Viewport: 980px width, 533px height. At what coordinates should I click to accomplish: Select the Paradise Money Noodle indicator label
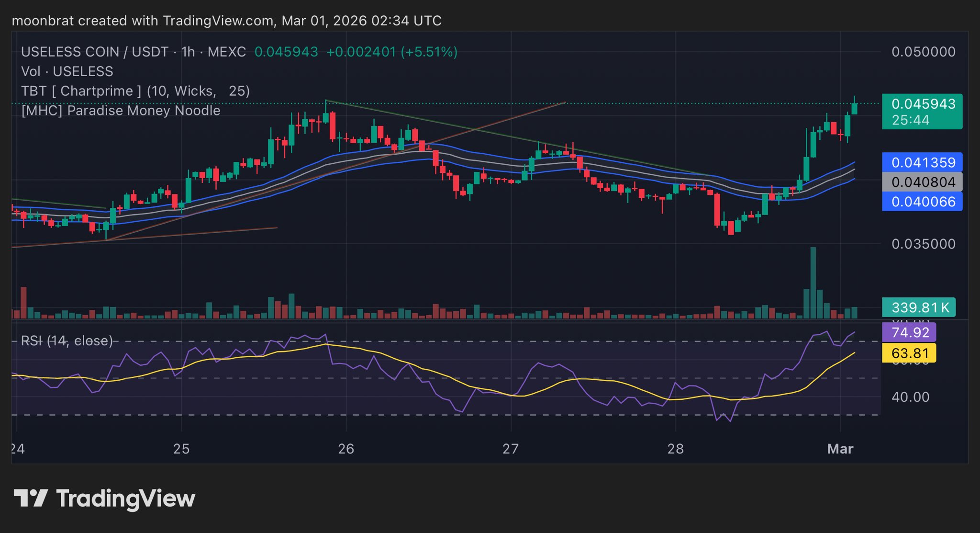click(x=121, y=111)
